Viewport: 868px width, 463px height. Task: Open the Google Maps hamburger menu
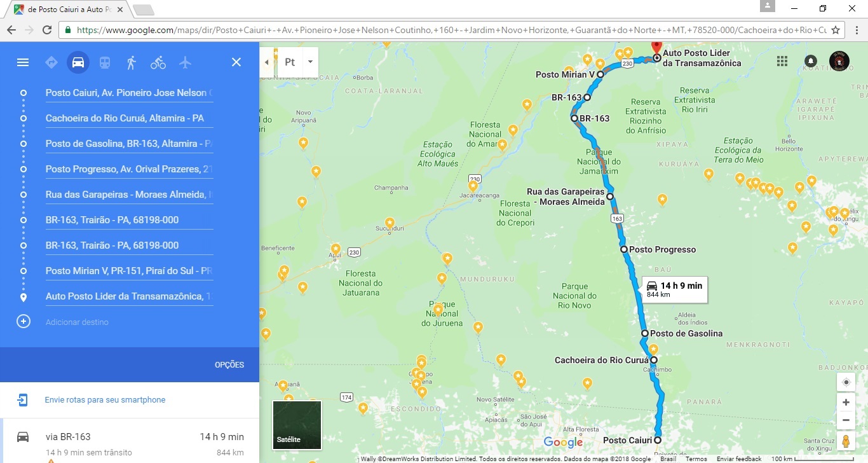[x=23, y=62]
